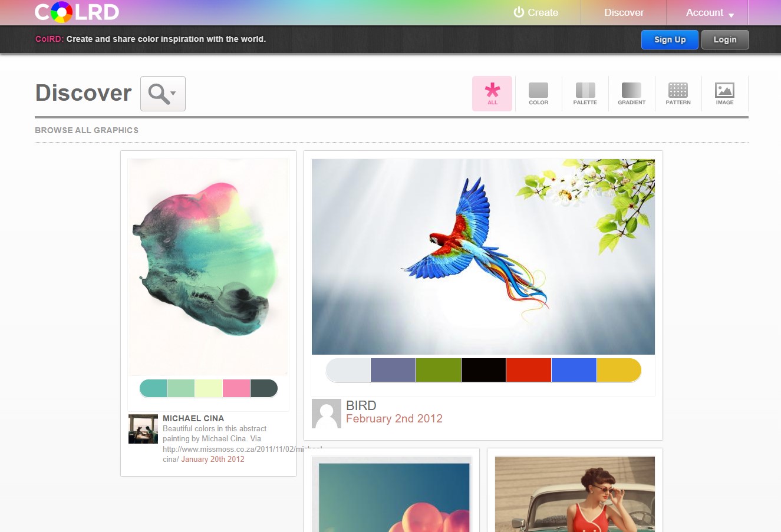Pick the red swatch in BIRD palette
781x532 pixels.
click(529, 370)
